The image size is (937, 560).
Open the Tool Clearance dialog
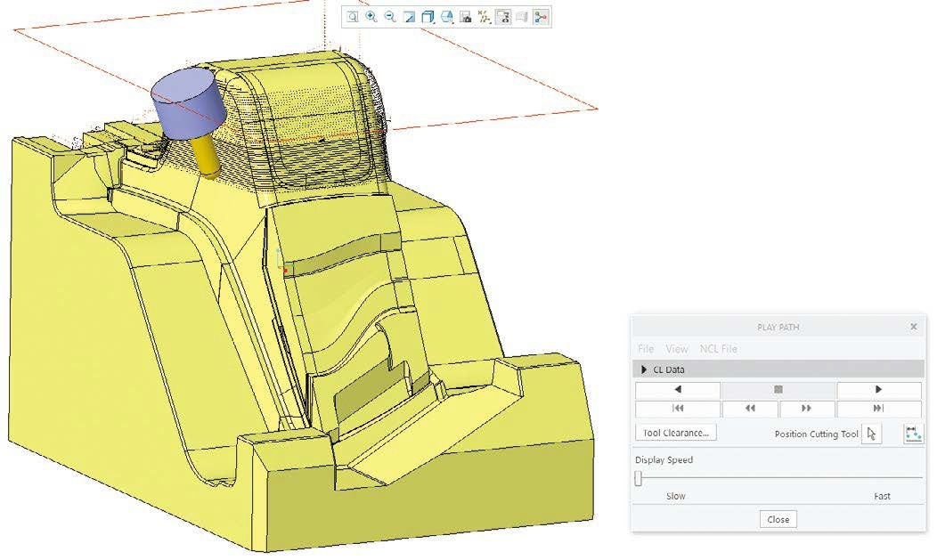point(676,433)
